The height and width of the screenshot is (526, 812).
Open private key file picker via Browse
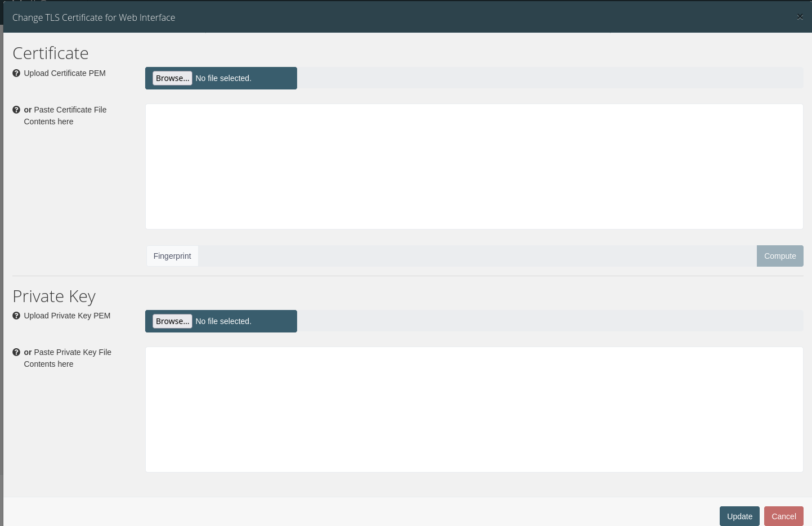click(172, 321)
